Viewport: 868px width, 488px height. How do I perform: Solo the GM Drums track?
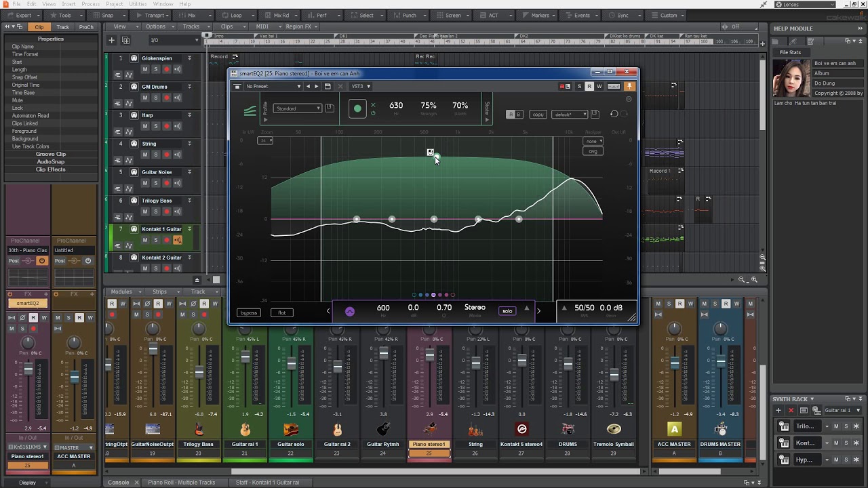[155, 98]
